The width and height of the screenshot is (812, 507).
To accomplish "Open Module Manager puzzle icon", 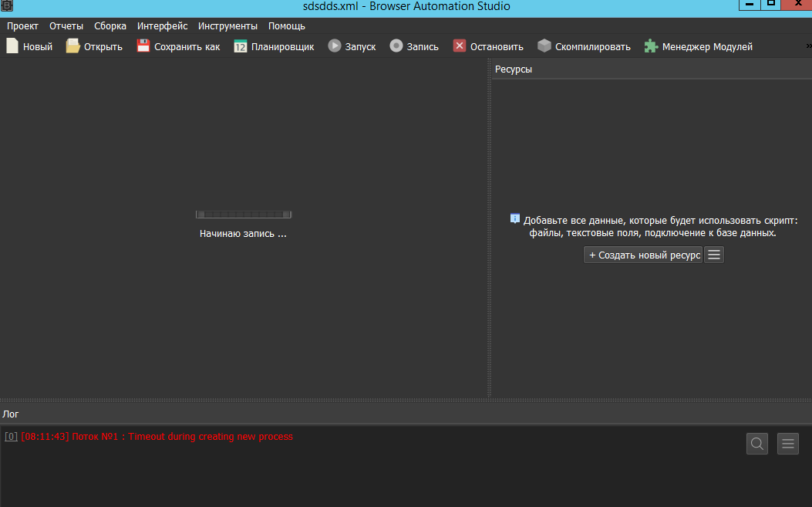I will coord(652,46).
